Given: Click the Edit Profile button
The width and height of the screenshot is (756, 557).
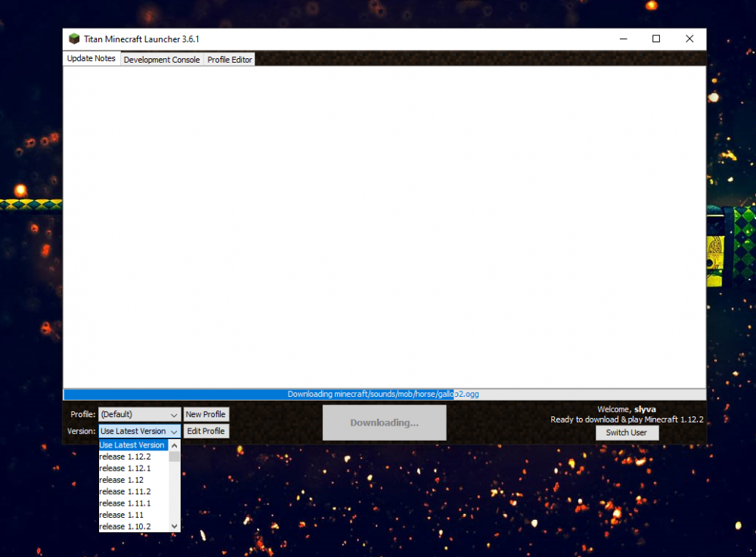Looking at the screenshot, I should click(206, 432).
